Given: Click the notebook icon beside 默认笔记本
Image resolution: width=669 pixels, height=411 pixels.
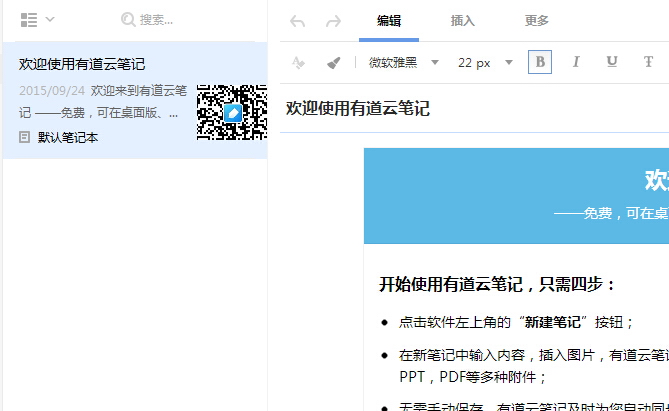Looking at the screenshot, I should (x=24, y=137).
